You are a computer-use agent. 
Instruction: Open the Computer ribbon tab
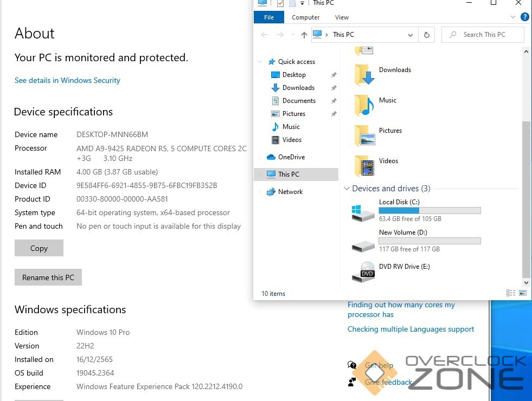click(305, 17)
